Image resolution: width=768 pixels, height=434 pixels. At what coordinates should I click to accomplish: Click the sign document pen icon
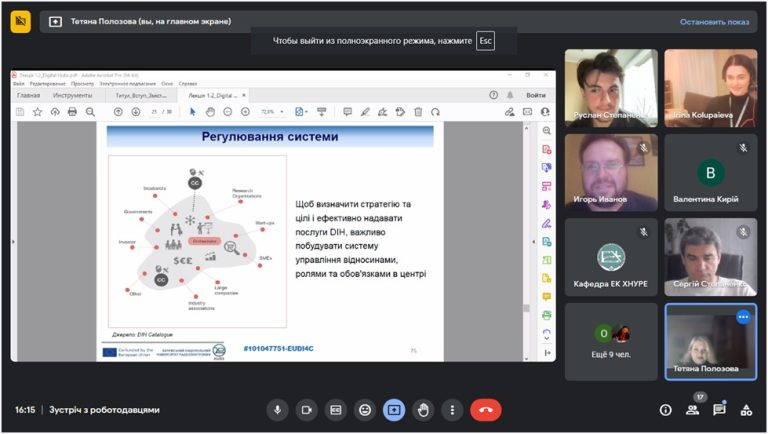(x=383, y=112)
